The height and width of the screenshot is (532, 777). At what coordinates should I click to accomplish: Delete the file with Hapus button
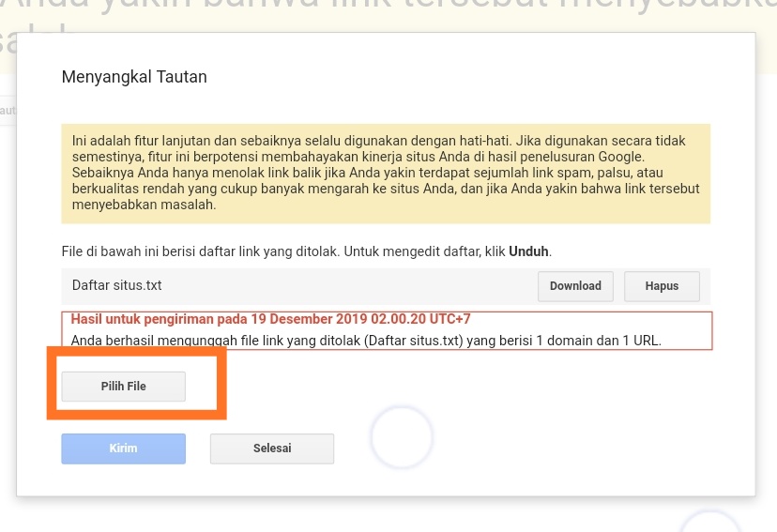pyautogui.click(x=662, y=286)
